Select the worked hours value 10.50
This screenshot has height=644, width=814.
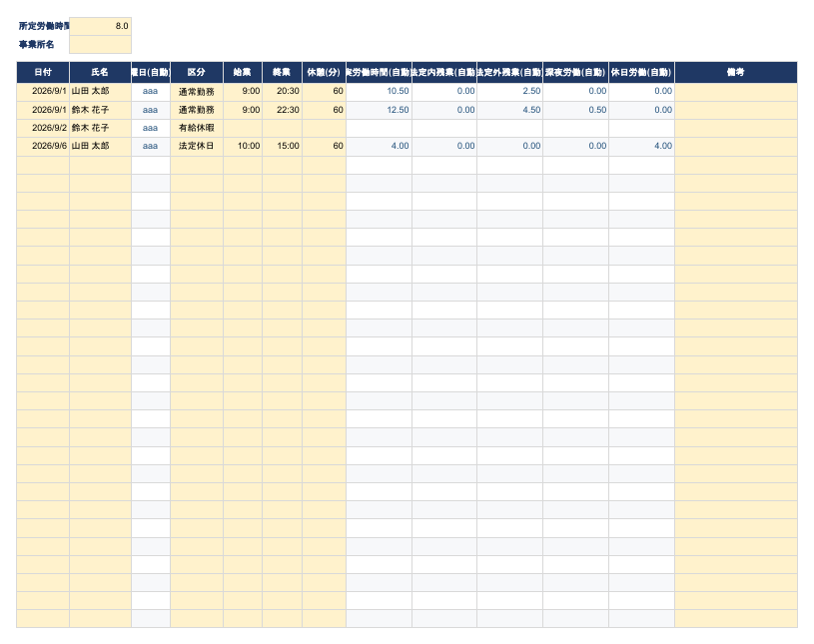379,91
